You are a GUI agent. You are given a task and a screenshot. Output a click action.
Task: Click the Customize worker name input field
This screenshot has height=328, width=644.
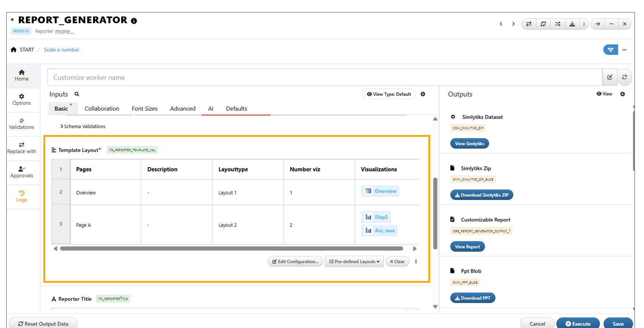[x=324, y=77]
